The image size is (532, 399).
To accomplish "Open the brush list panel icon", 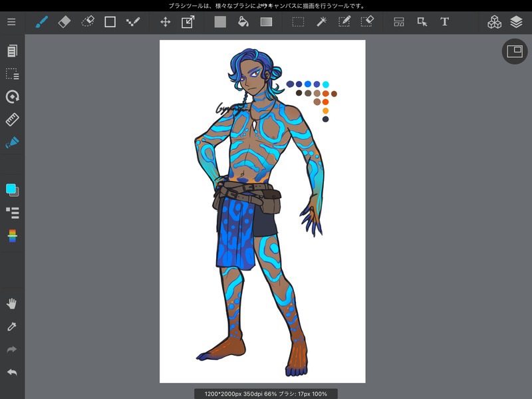I will pos(12,213).
